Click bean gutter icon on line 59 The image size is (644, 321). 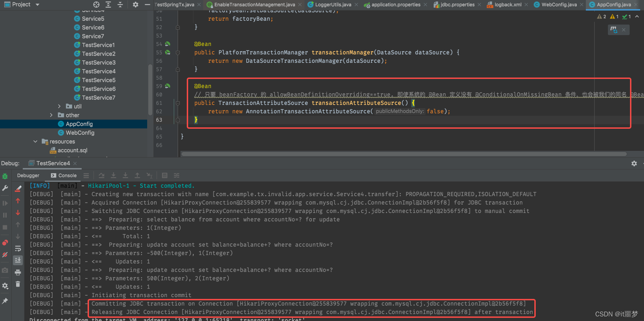coord(168,86)
